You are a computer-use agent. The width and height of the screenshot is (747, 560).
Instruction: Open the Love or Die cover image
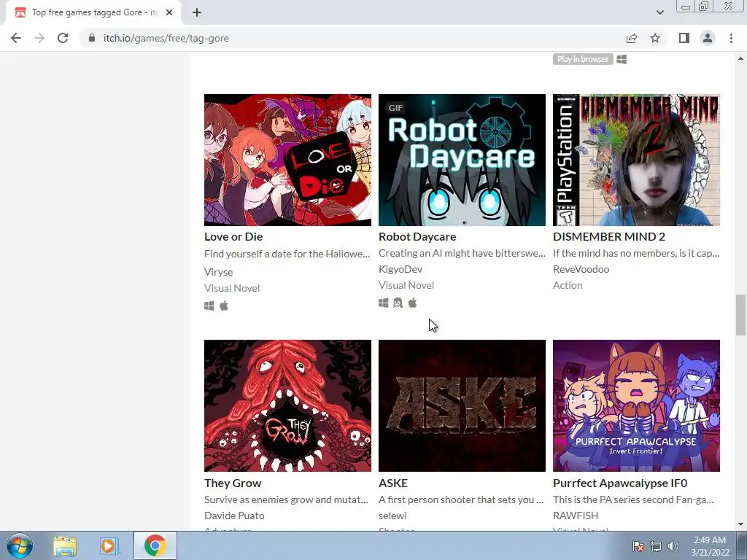287,160
